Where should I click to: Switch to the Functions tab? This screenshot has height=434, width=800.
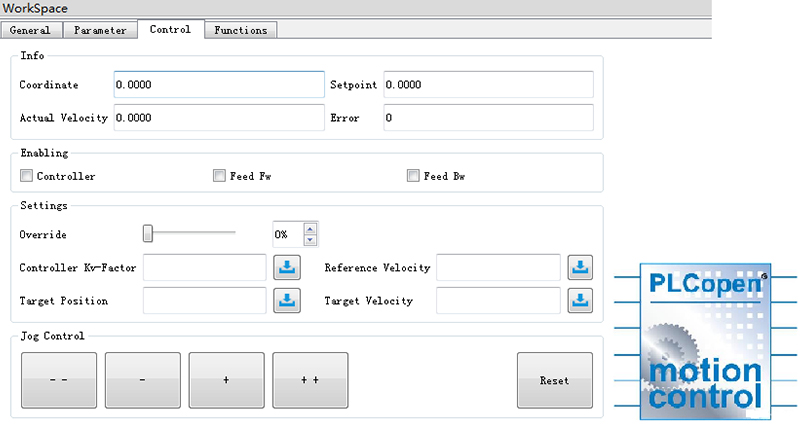pyautogui.click(x=240, y=30)
